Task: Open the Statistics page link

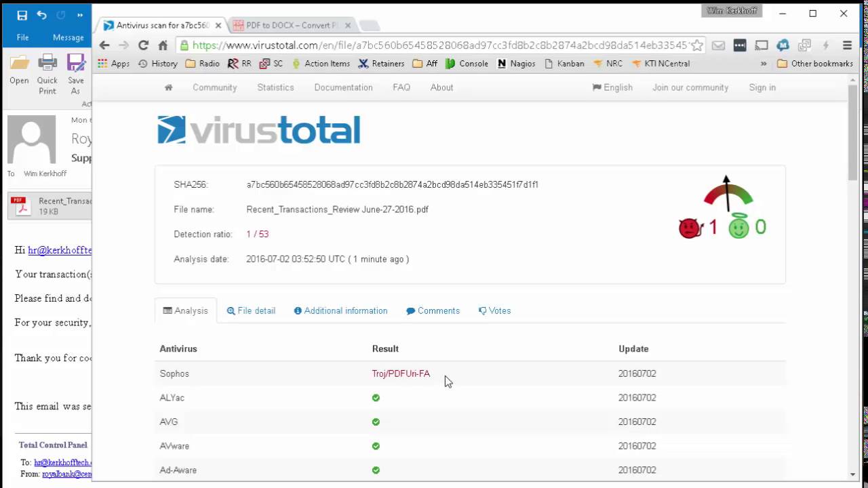Action: coord(275,87)
